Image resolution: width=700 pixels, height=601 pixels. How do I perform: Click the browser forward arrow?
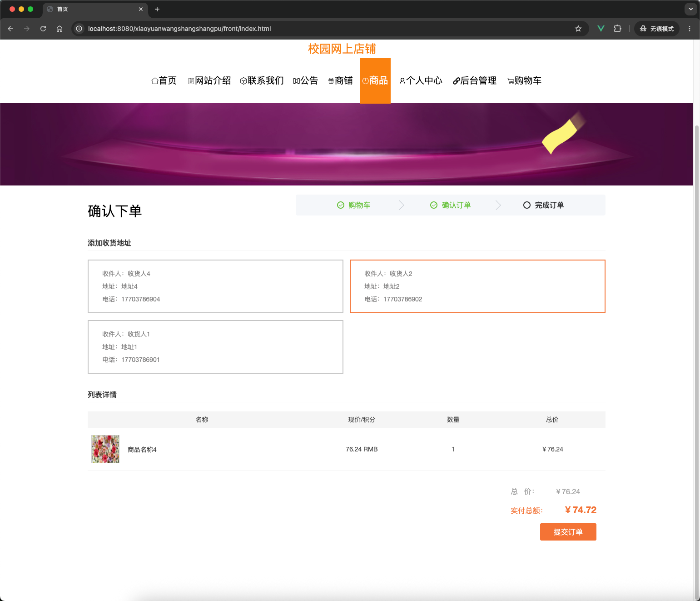click(x=27, y=29)
